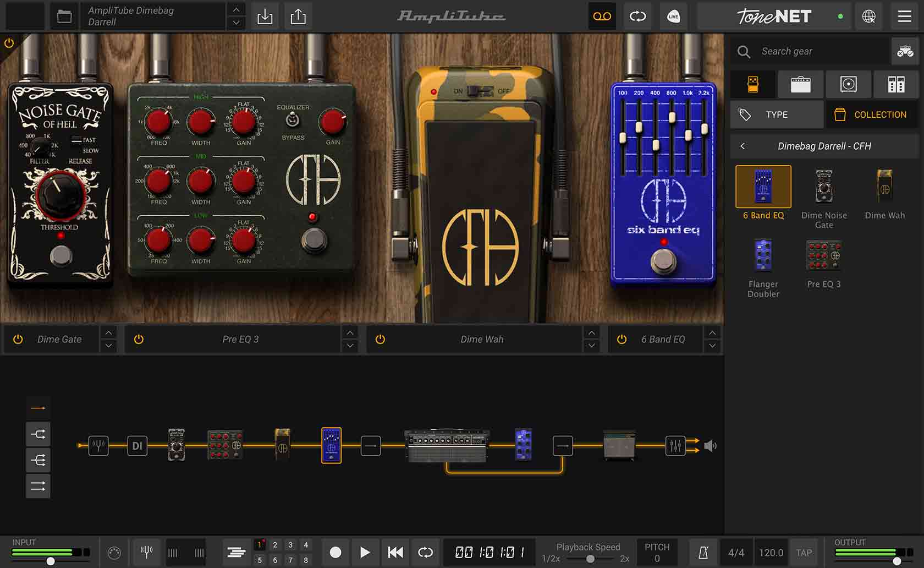This screenshot has width=924, height=568.
Task: Filter gear by COLLECTION
Action: [872, 114]
